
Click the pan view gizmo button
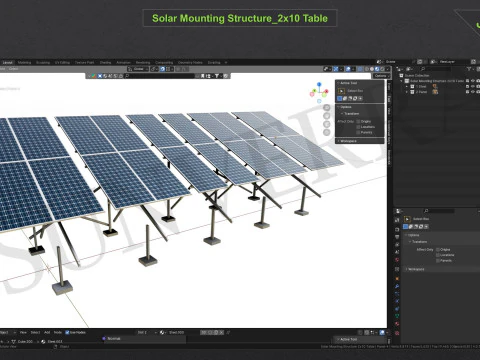click(x=327, y=116)
